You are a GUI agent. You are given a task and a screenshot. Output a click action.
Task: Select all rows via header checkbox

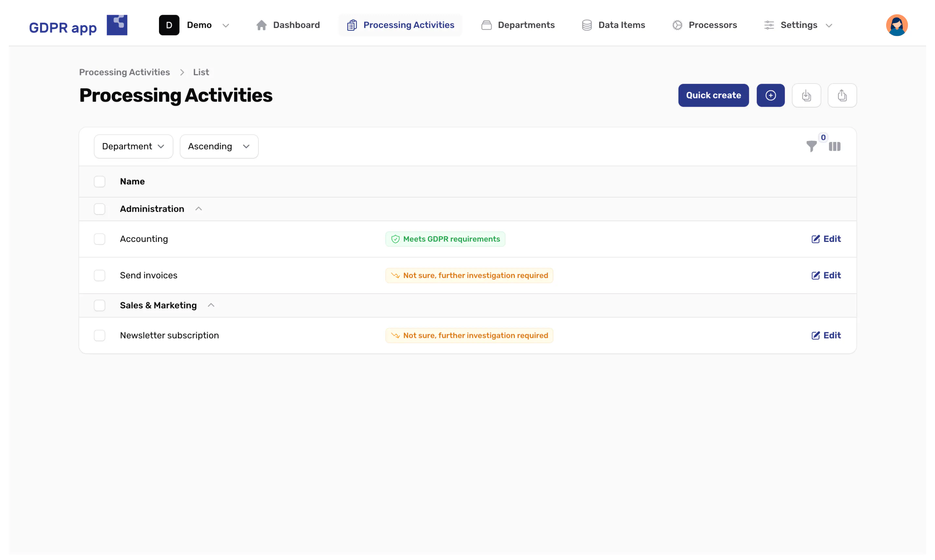pyautogui.click(x=100, y=181)
